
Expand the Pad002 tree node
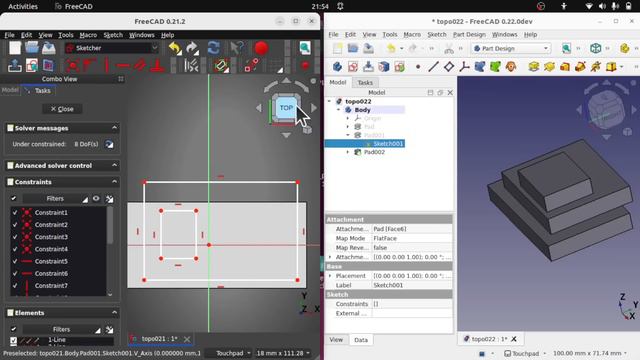click(x=348, y=152)
